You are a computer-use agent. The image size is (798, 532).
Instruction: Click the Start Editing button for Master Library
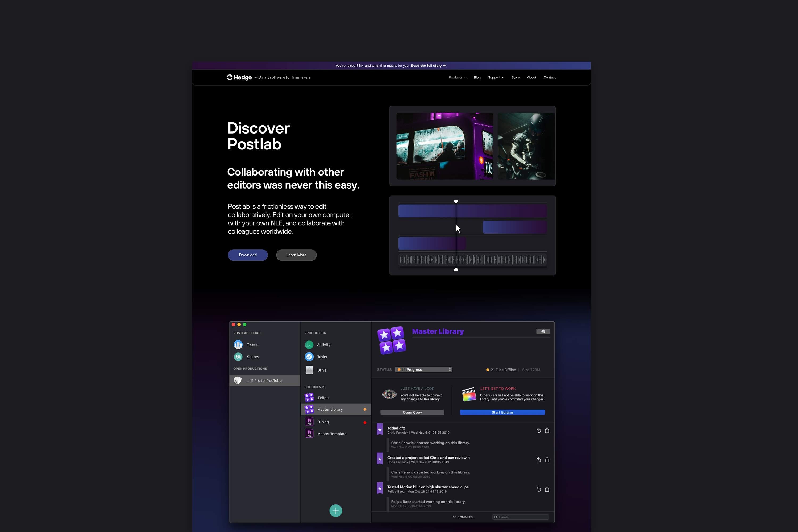click(502, 412)
